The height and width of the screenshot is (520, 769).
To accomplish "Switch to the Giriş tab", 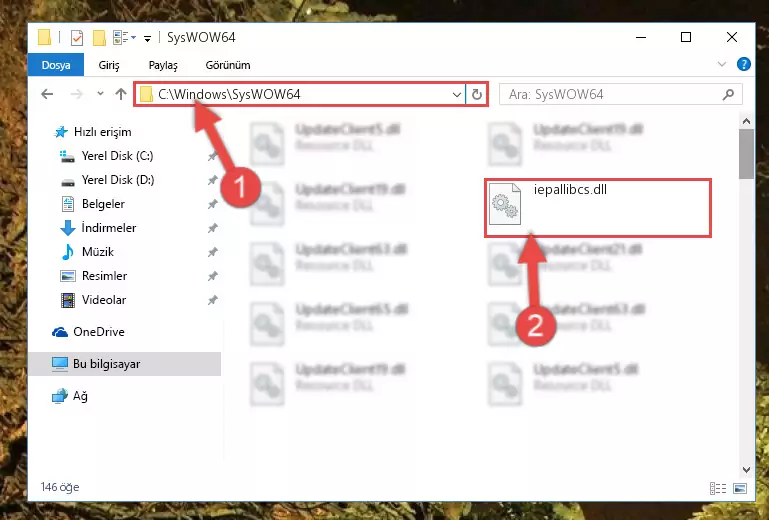I will (109, 65).
